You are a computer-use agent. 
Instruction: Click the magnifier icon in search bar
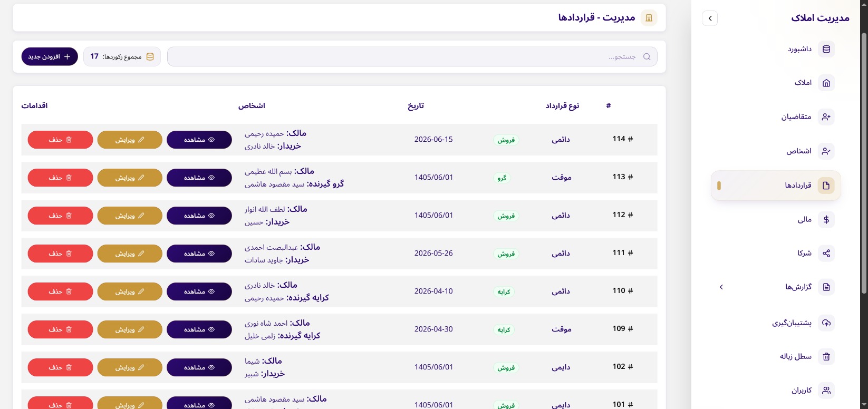point(647,56)
